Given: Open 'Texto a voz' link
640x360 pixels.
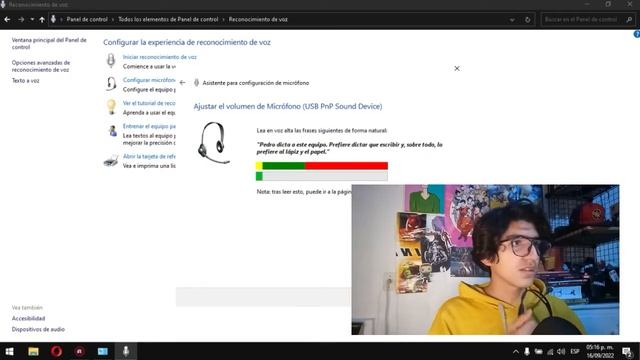Looking at the screenshot, I should click(25, 81).
